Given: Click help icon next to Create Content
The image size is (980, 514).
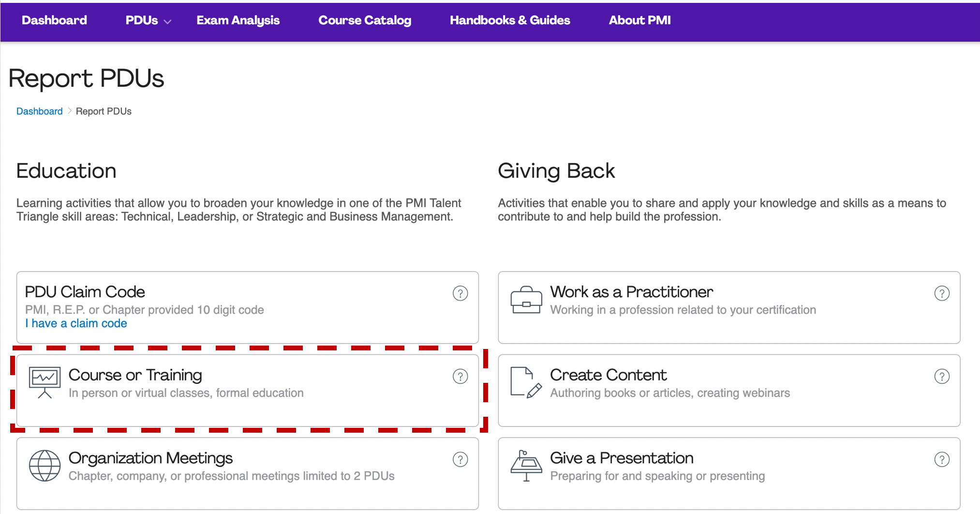Looking at the screenshot, I should [941, 377].
